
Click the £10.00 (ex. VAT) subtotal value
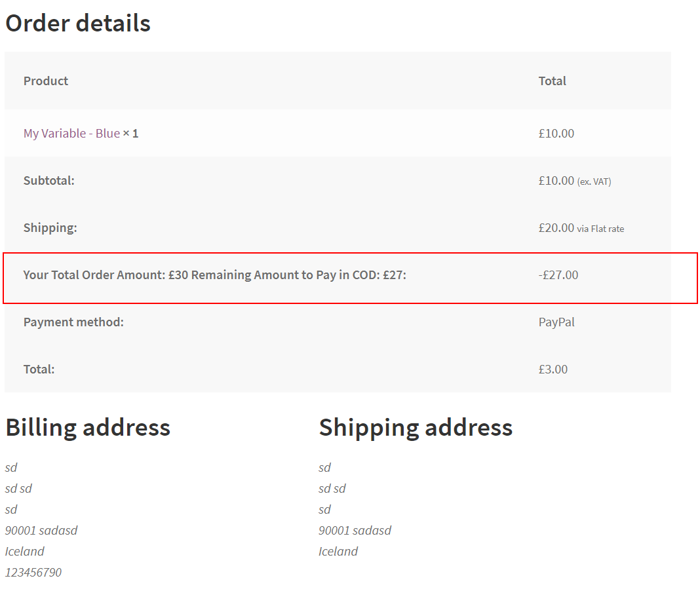(575, 181)
